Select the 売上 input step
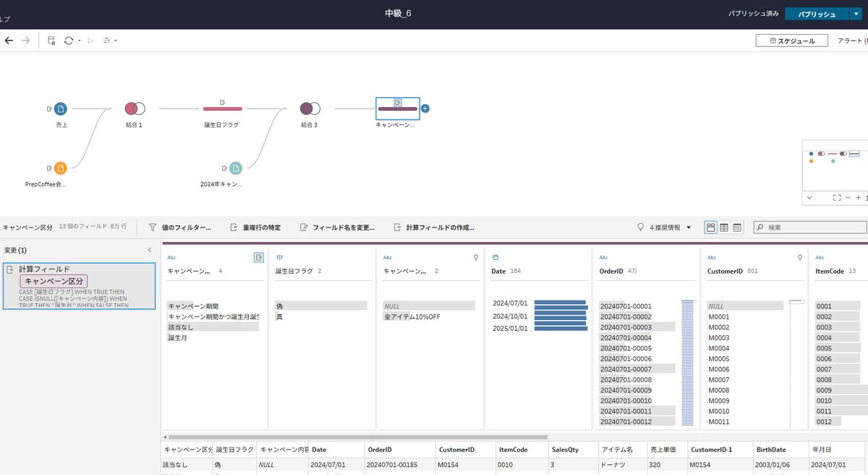The height and width of the screenshot is (475, 868). (x=61, y=109)
